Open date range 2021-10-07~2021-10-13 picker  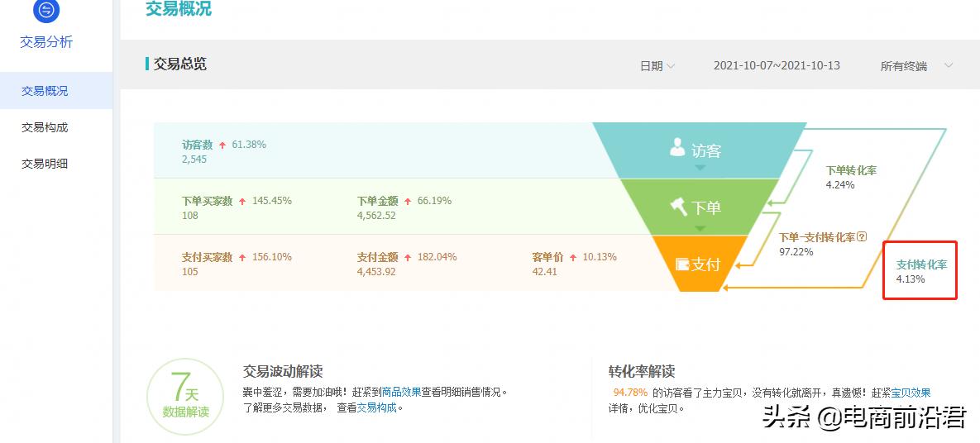point(777,65)
